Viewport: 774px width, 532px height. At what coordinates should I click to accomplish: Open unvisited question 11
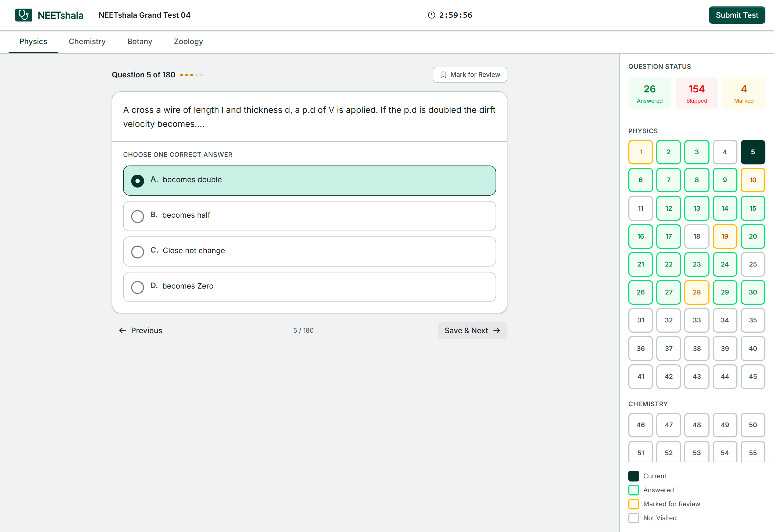pos(641,208)
